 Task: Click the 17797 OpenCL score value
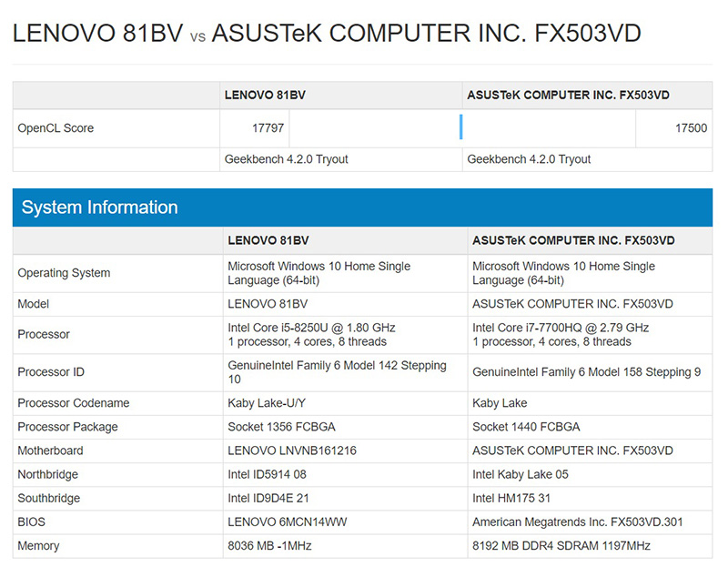(x=268, y=128)
